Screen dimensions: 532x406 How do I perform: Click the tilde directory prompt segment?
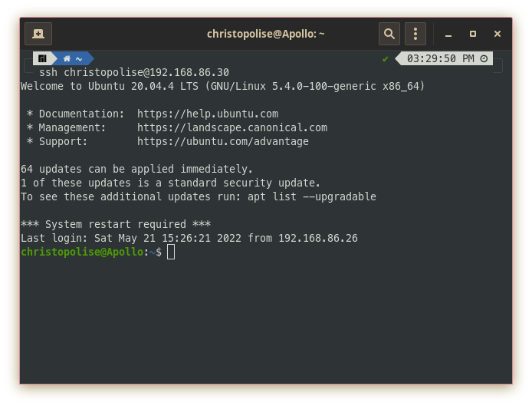click(x=79, y=59)
